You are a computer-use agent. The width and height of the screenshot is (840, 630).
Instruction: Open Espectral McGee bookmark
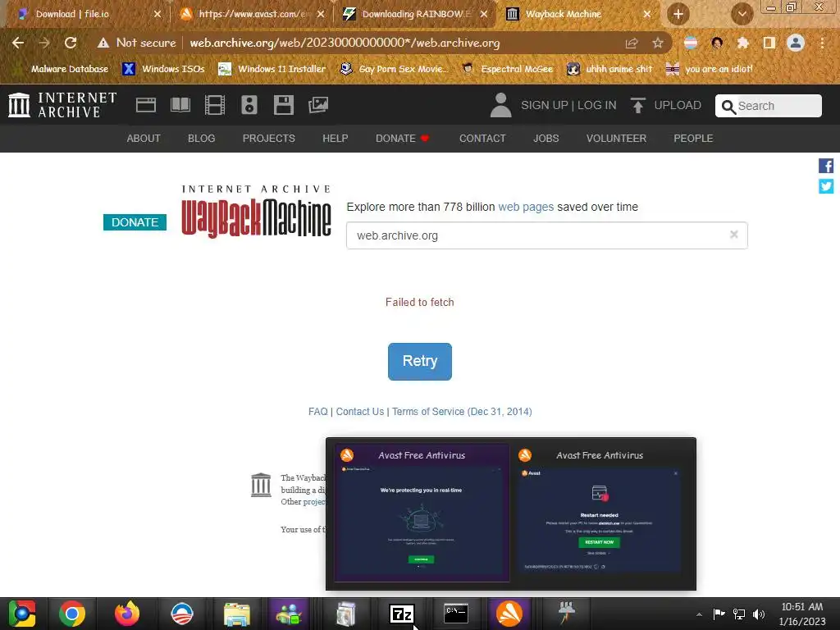507,69
